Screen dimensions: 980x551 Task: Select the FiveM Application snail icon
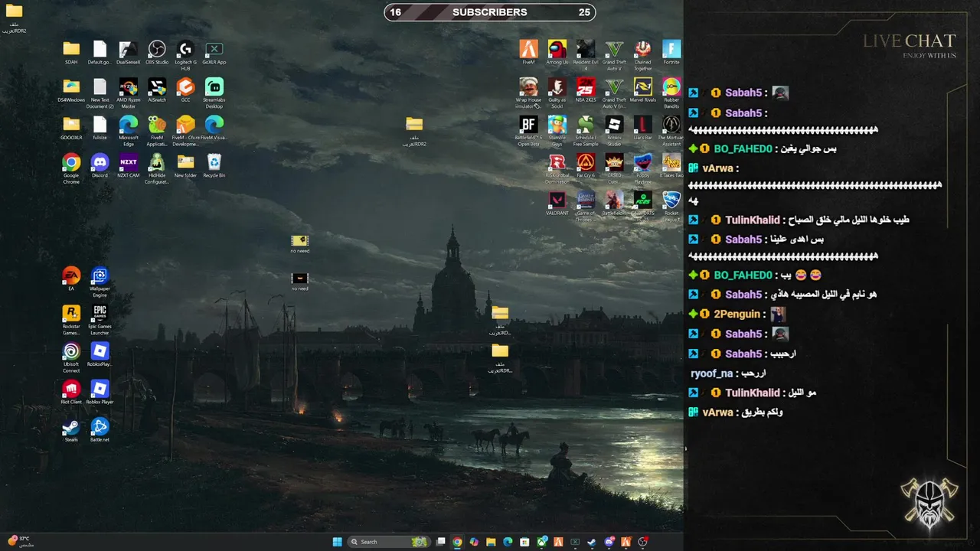157,131
